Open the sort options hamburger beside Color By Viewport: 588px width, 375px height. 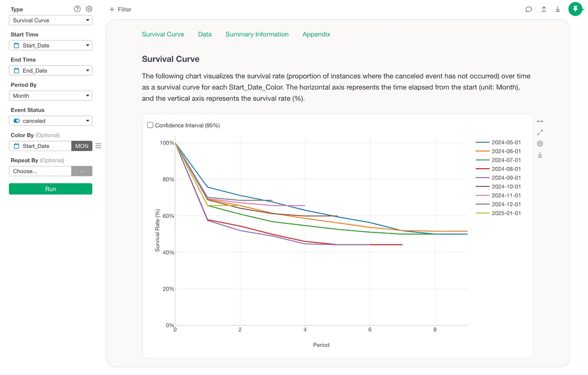tap(98, 146)
